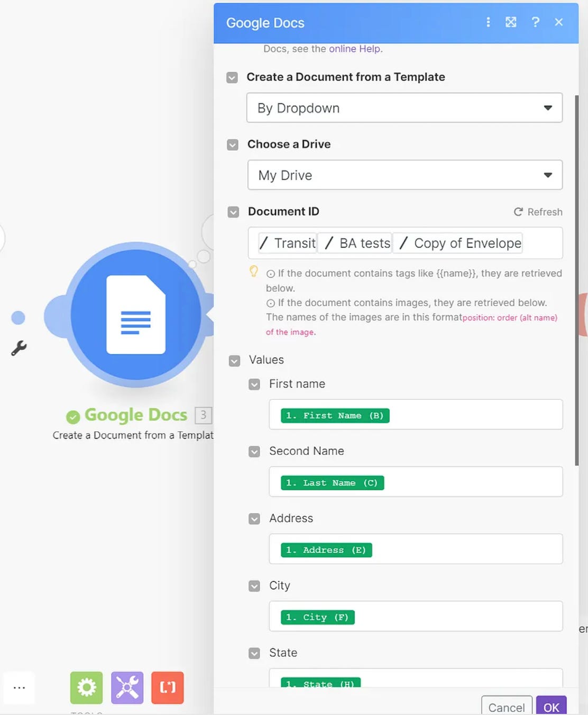Click the Last Name (C) mapped tag
Viewport: 588px width, 715px height.
(x=333, y=483)
